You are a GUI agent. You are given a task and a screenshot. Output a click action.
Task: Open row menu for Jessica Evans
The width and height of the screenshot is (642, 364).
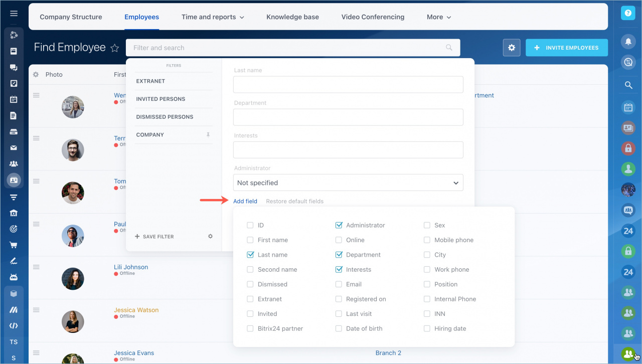[x=36, y=353]
